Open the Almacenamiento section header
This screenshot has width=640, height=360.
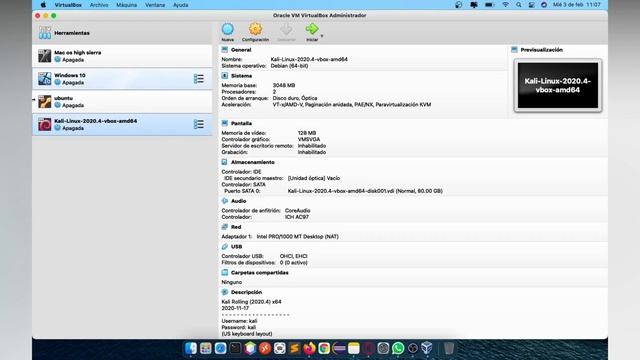click(x=252, y=162)
